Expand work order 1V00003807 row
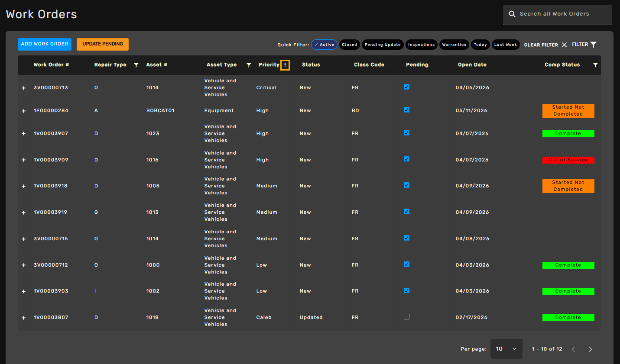 [24, 318]
